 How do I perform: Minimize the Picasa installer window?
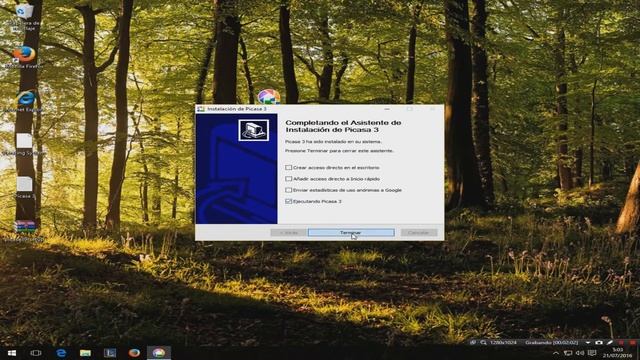tap(387, 109)
